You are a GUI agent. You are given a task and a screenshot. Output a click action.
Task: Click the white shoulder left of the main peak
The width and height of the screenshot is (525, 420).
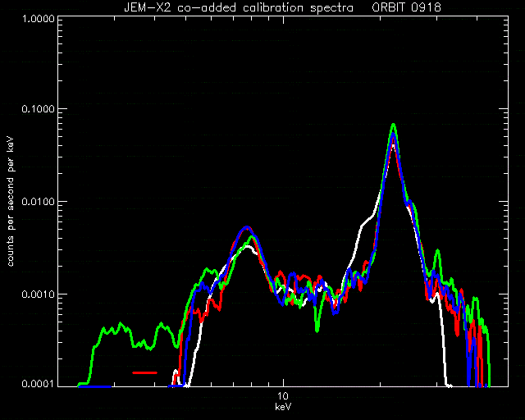367,221
